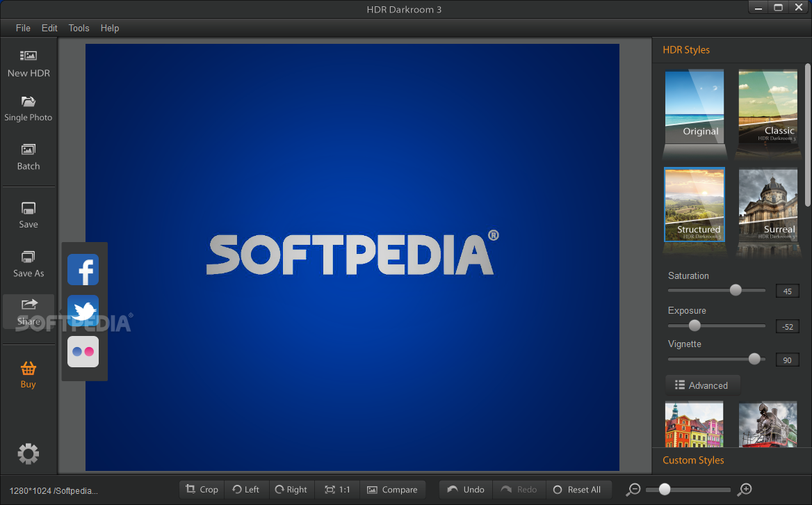812x505 pixels.
Task: Zoom out with the minus magnifier
Action: (x=633, y=490)
